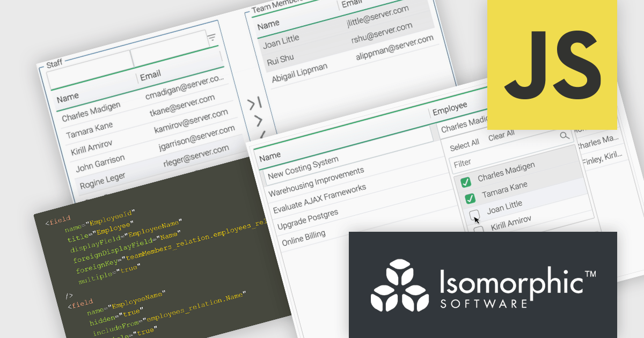Screen dimensions: 644x338
Task: Uncheck the Charles Madigen checkbox
Action: (465, 182)
